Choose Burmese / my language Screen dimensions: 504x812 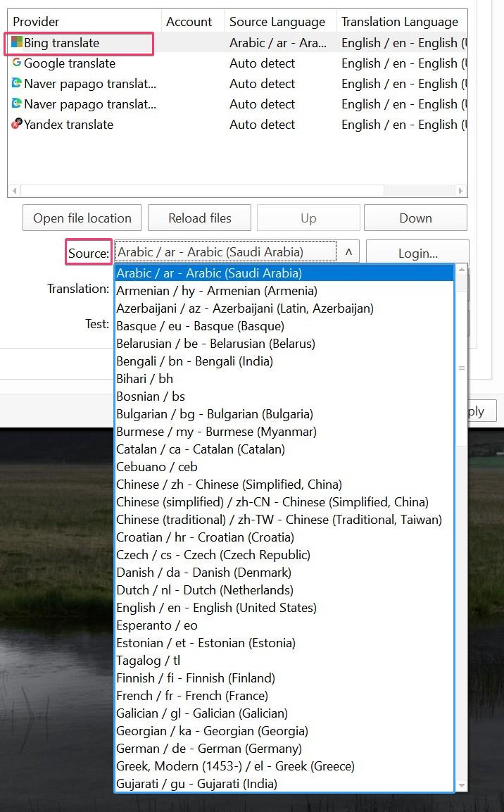click(x=284, y=432)
